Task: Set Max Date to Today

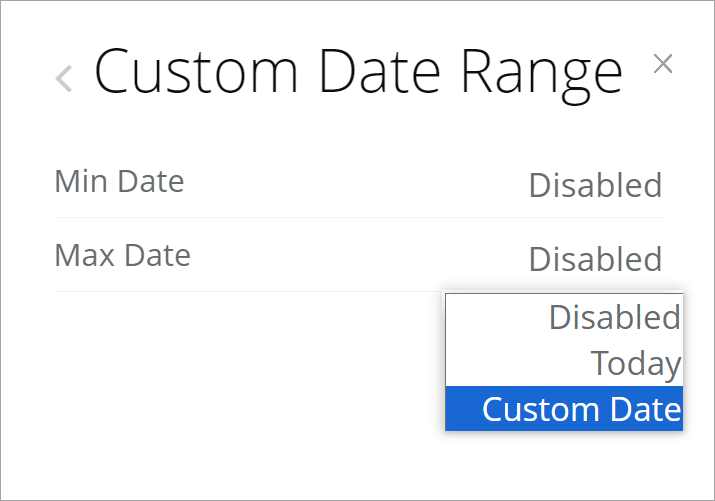Action: (x=635, y=363)
